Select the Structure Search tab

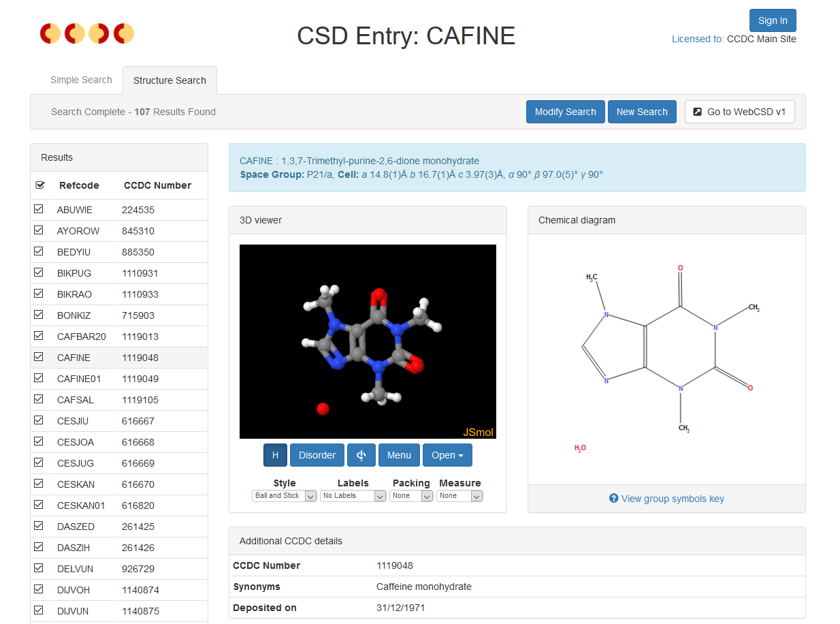(169, 80)
